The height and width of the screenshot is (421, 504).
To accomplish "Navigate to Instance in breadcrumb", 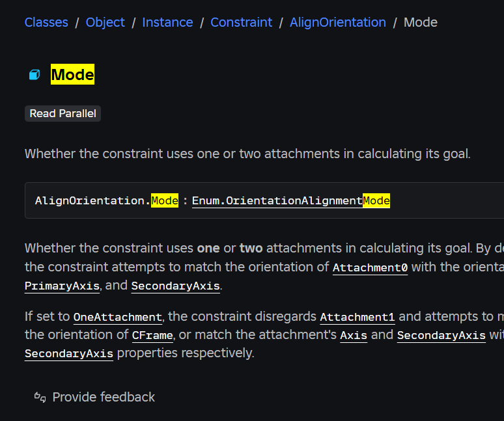I will [167, 23].
